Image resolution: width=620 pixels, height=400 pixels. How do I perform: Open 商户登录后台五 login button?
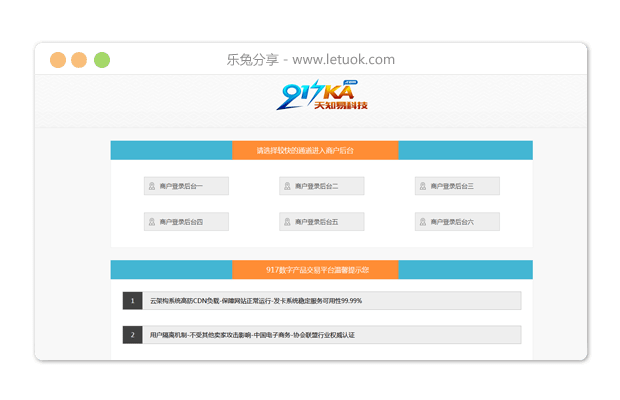(321, 222)
